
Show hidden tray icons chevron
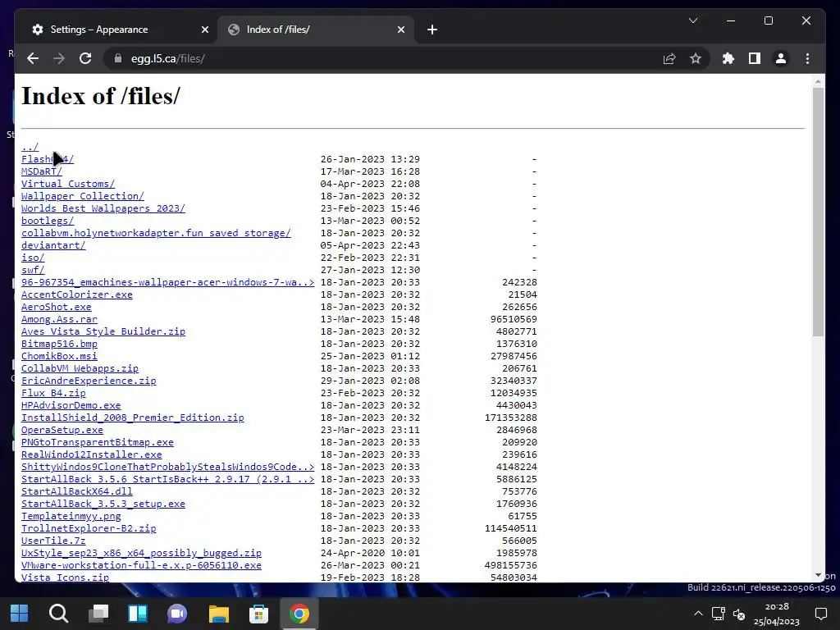tap(698, 614)
